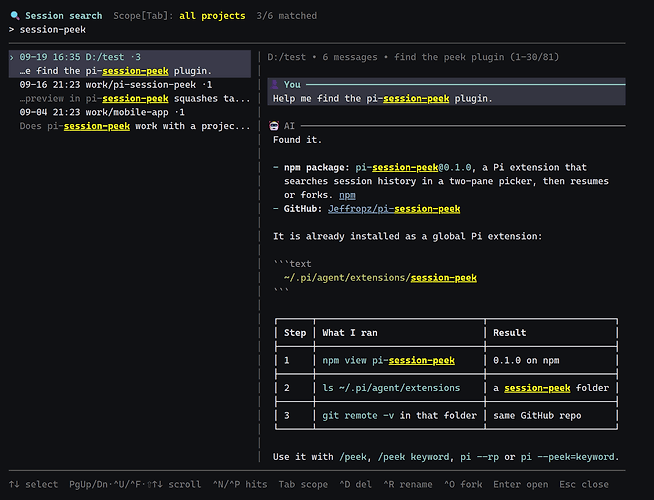This screenshot has width=654, height=500.
Task: Click 'pi --rp' in usage line
Action: (479, 457)
